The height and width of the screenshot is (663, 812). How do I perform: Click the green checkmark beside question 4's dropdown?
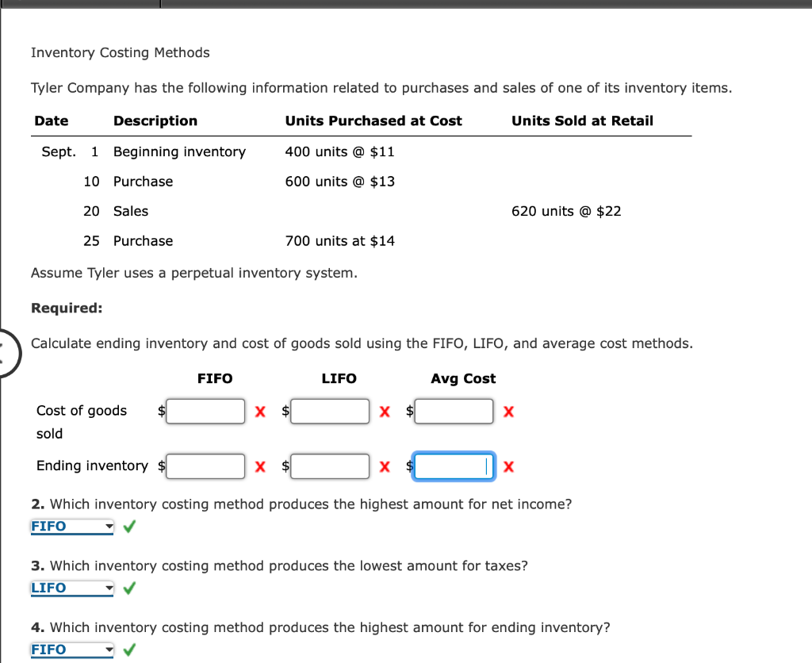[x=128, y=650]
